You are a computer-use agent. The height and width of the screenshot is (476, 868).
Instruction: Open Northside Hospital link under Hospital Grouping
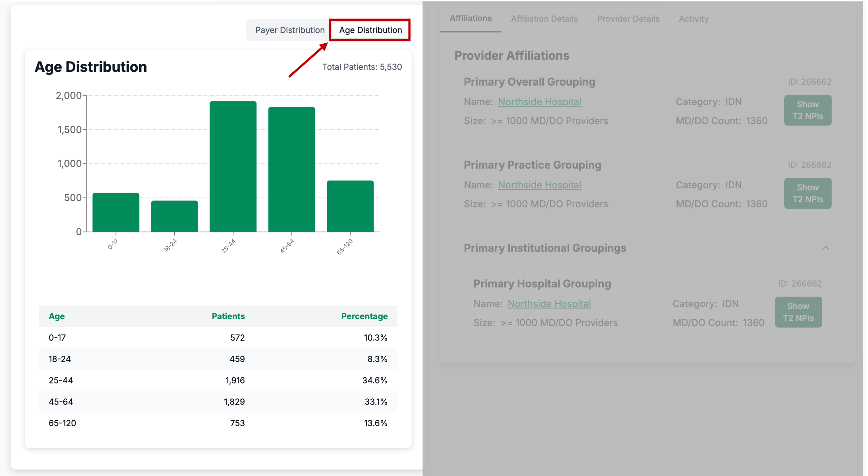tap(549, 304)
